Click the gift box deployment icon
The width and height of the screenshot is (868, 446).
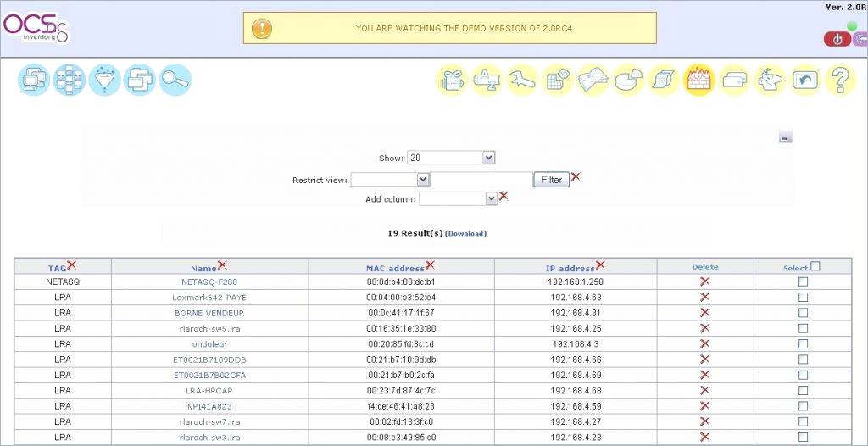coord(452,81)
